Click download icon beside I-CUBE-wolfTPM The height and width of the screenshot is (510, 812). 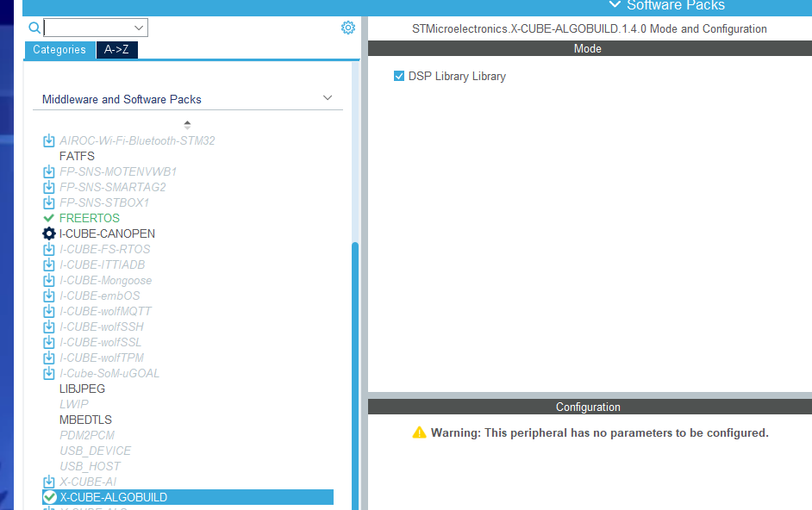click(x=48, y=358)
